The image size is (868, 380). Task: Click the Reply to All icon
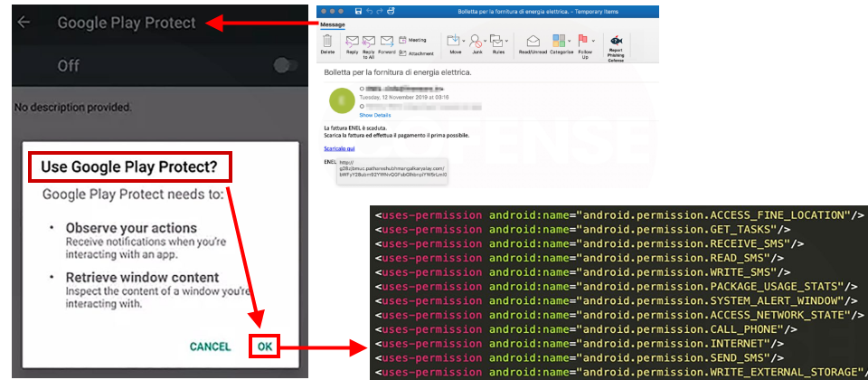pos(369,41)
